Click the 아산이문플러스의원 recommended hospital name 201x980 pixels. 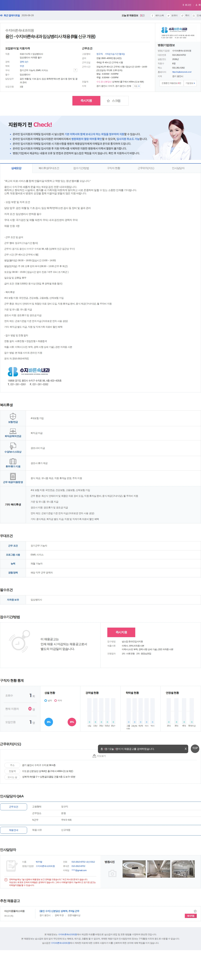click(14, 911)
